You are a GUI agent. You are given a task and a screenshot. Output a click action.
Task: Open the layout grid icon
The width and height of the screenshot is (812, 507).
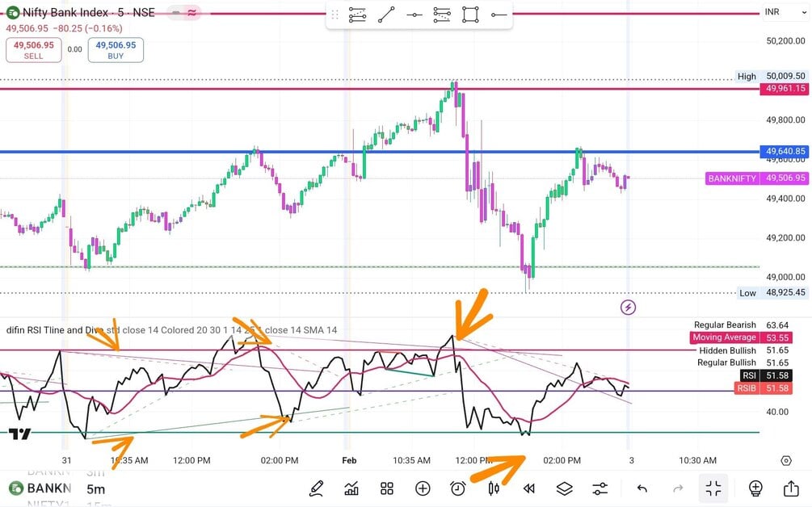pos(387,488)
